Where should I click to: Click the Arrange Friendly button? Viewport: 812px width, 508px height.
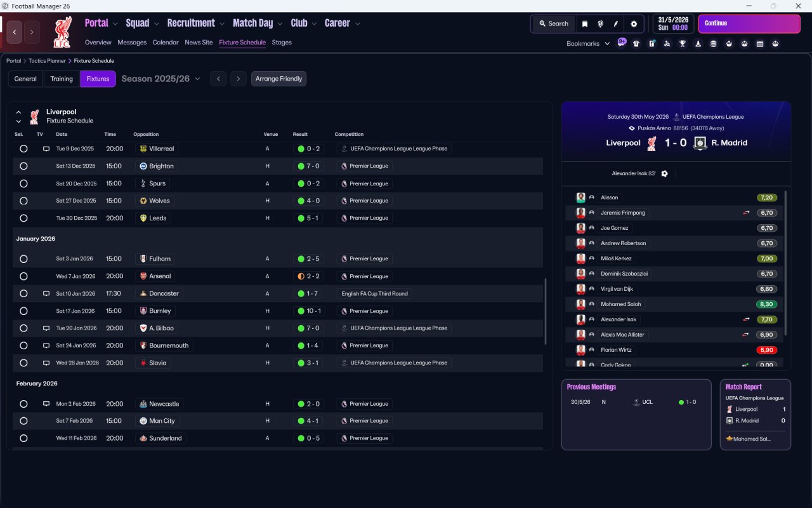click(x=278, y=79)
